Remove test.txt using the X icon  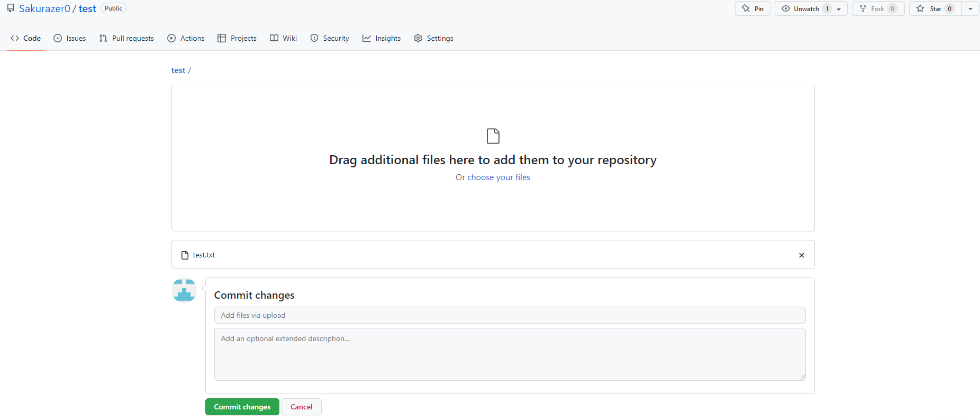pos(801,255)
